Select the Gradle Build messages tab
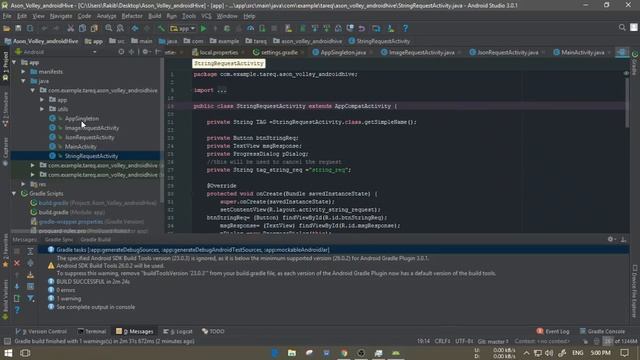The width and height of the screenshot is (640, 360). pos(96,240)
